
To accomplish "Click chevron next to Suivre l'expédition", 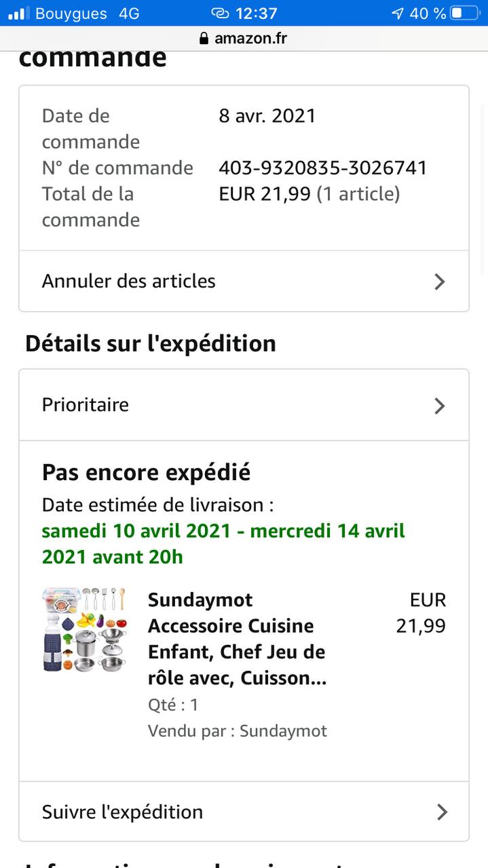I will [442, 812].
